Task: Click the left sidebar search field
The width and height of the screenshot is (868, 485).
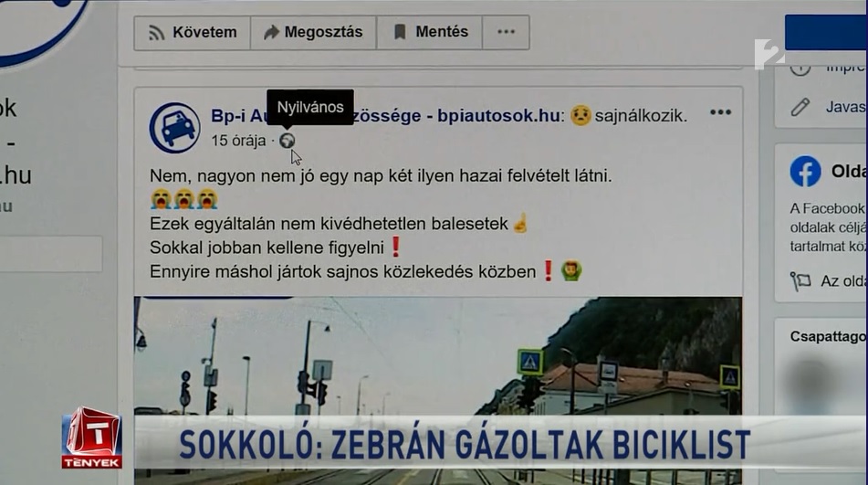Action: [x=51, y=254]
